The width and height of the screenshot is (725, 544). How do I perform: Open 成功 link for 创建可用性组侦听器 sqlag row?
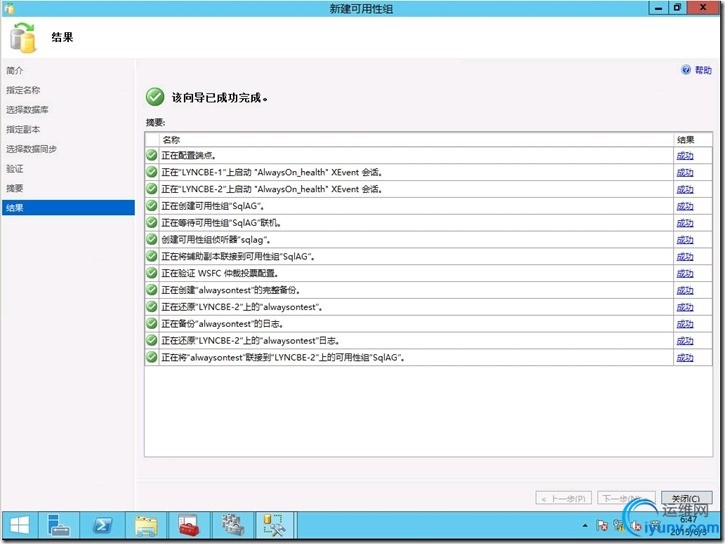point(685,240)
